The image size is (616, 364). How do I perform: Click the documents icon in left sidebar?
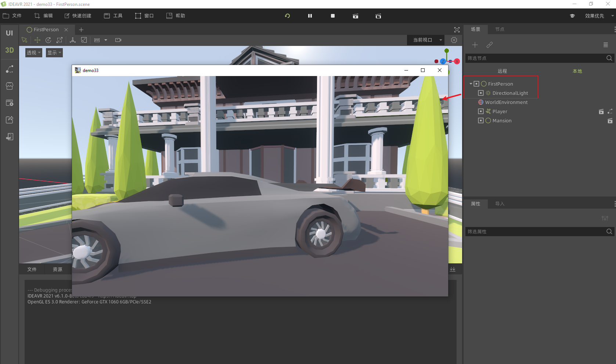click(x=10, y=137)
